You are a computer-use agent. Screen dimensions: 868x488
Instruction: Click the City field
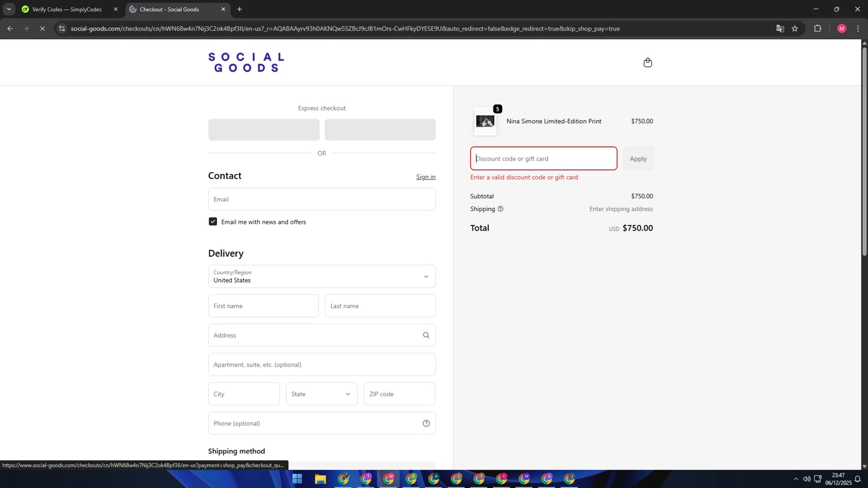pyautogui.click(x=244, y=394)
